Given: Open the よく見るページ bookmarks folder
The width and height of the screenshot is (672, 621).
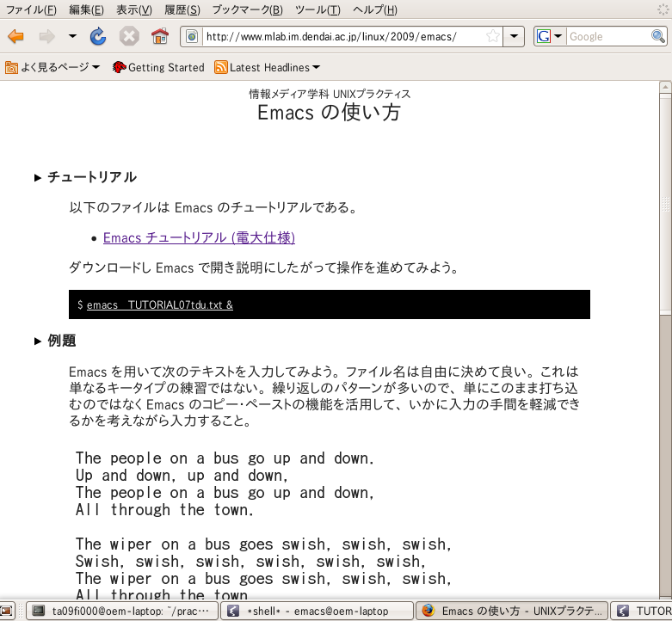Looking at the screenshot, I should pos(52,67).
